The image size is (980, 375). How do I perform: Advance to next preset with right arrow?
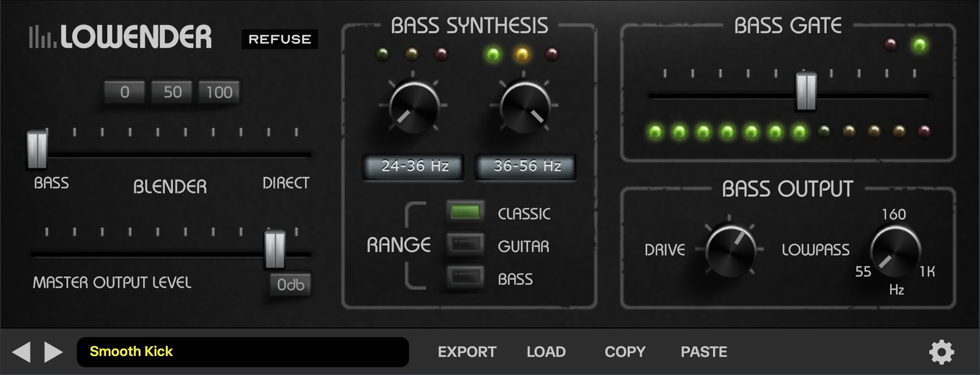(x=53, y=352)
